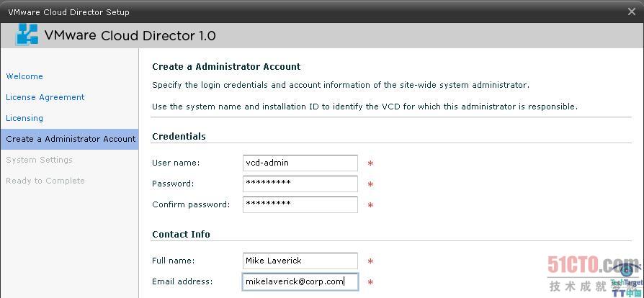The height and width of the screenshot is (298, 644).
Task: Click the required asterisk beside Email address
Action: pyautogui.click(x=370, y=282)
